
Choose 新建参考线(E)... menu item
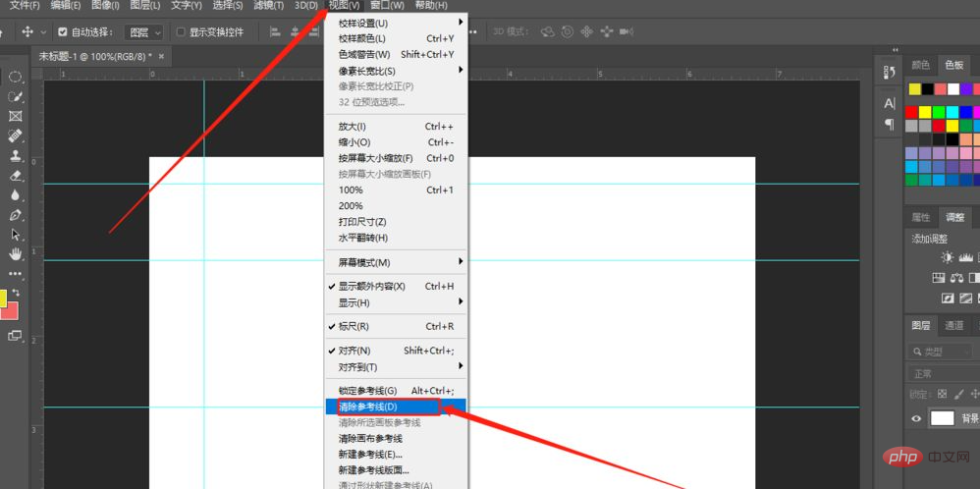pyautogui.click(x=397, y=455)
